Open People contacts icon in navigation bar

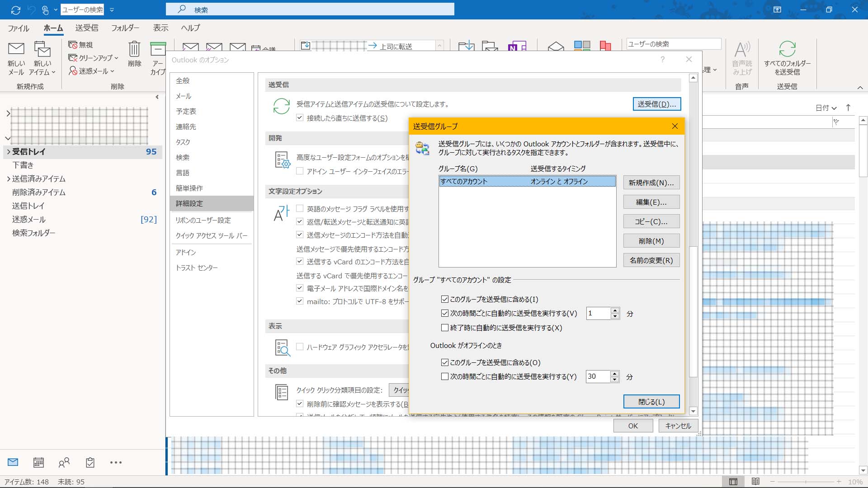[x=64, y=462]
